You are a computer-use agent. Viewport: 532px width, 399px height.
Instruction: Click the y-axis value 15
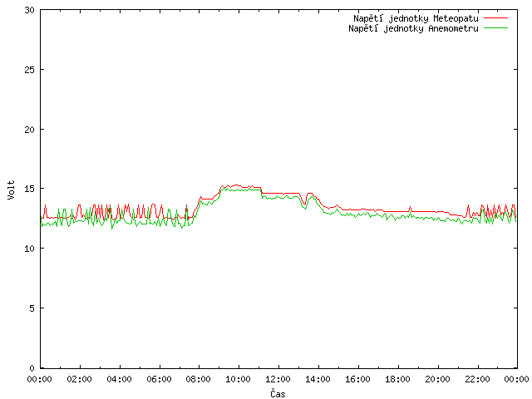(30, 189)
